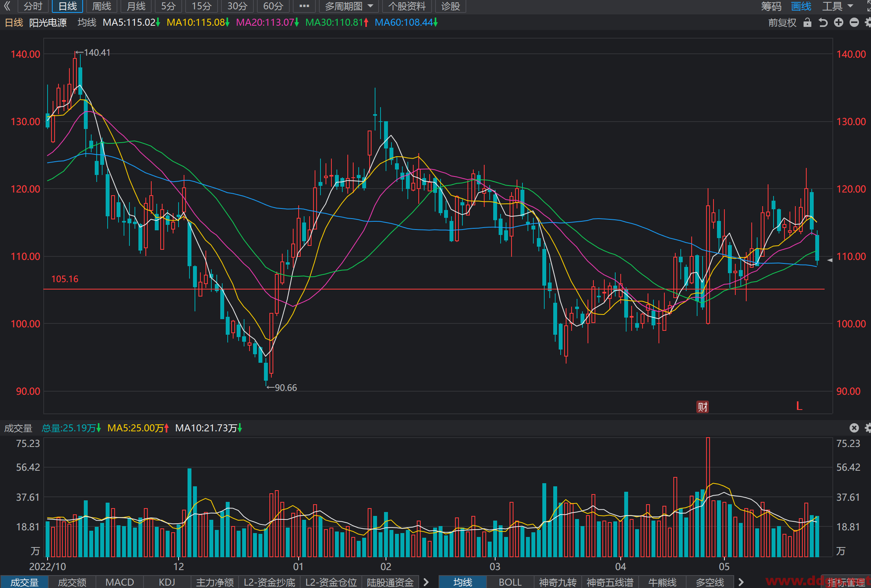Zoom in chart with the plus icon
871x588 pixels.
click(x=839, y=23)
